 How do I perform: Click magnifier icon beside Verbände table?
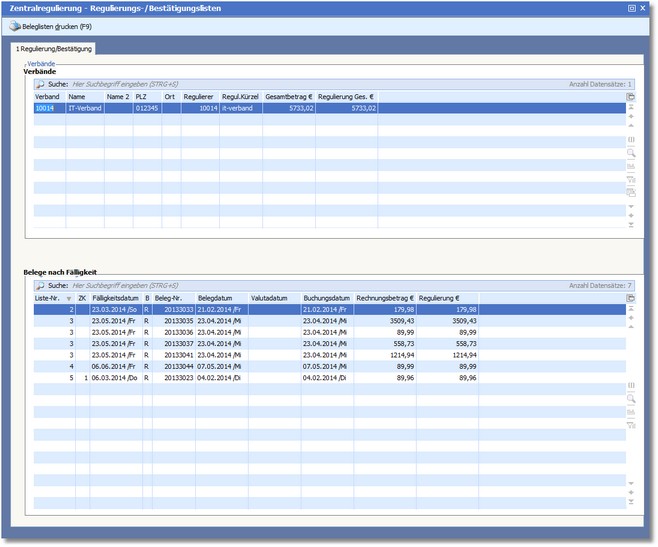click(631, 153)
